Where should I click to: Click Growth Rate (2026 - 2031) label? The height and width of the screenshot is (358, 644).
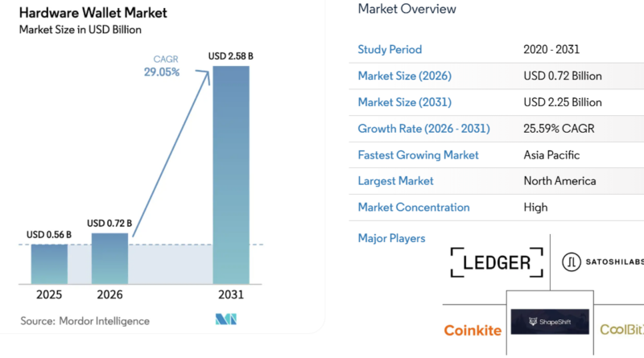pyautogui.click(x=423, y=129)
